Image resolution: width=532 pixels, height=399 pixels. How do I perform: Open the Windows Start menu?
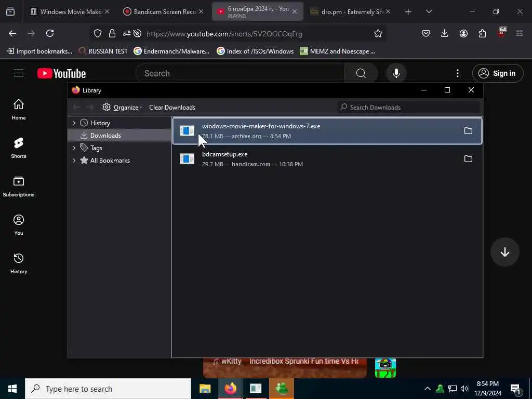pyautogui.click(x=12, y=389)
